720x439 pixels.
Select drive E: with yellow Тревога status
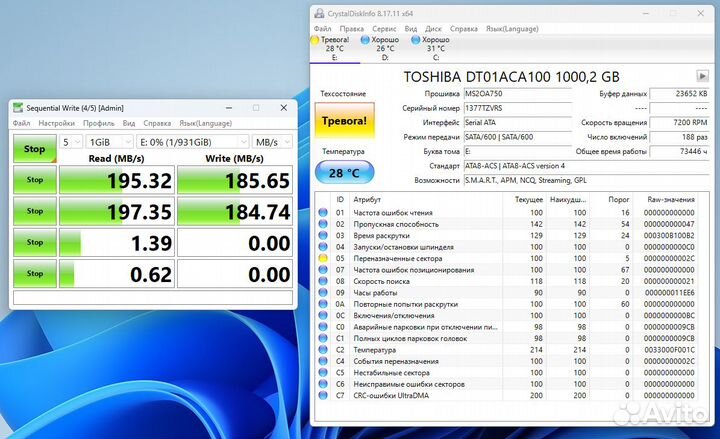(x=334, y=48)
